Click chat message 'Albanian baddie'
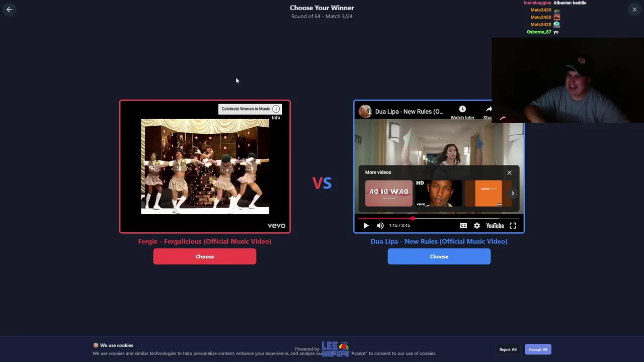The image size is (644, 362). tap(570, 3)
